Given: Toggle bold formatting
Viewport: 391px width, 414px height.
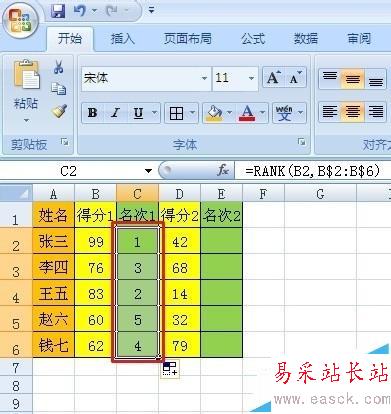Looking at the screenshot, I should tap(92, 113).
